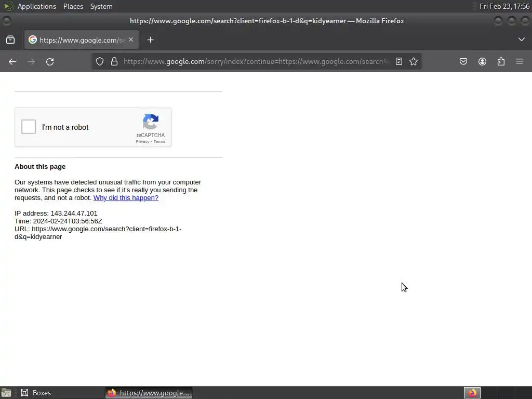Click the reCAPTCHA logo icon

151,122
